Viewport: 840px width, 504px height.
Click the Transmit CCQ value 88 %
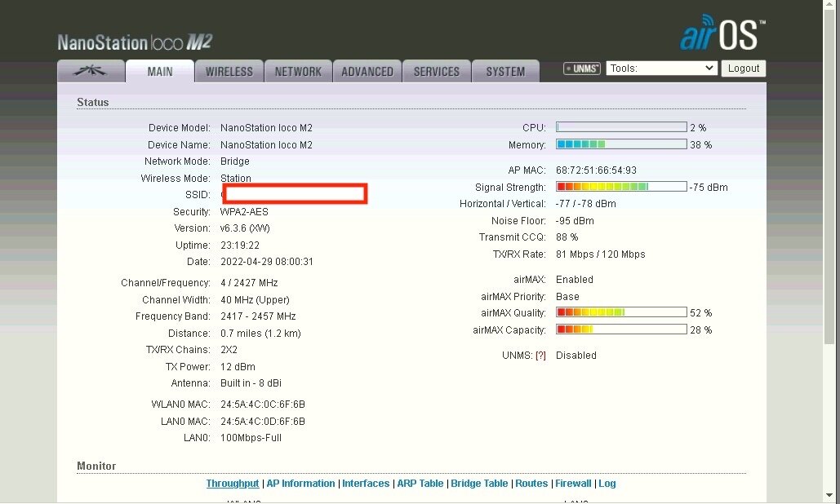click(x=567, y=237)
